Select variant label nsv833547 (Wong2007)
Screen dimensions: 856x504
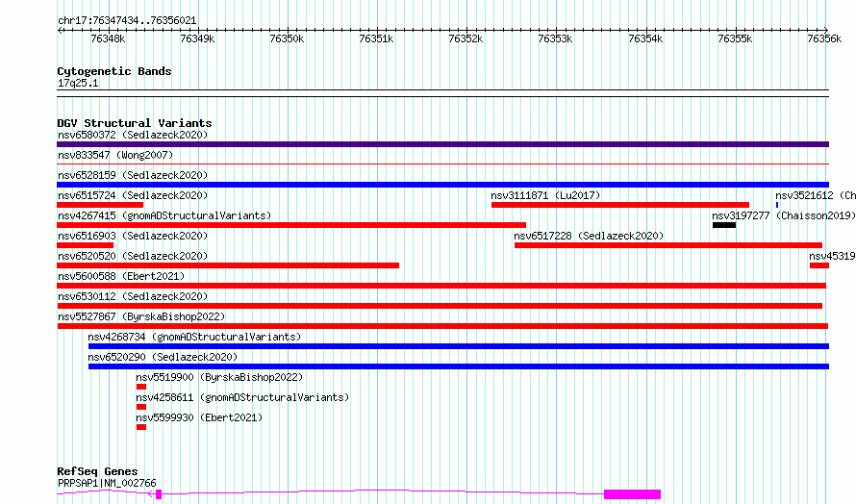(x=115, y=155)
